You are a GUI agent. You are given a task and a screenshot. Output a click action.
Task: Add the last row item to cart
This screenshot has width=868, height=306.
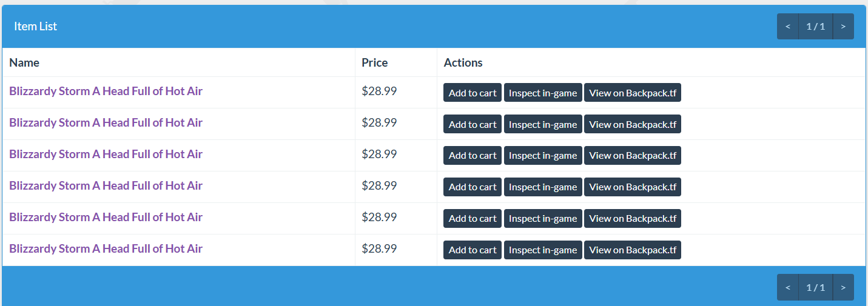pyautogui.click(x=473, y=250)
